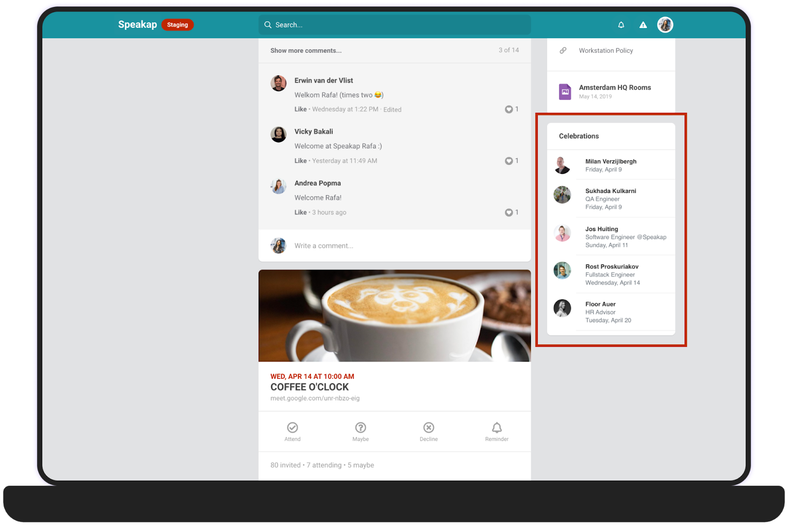Expand 'Show more comments...'
Viewport: 788px width, 532px height.
pyautogui.click(x=305, y=50)
